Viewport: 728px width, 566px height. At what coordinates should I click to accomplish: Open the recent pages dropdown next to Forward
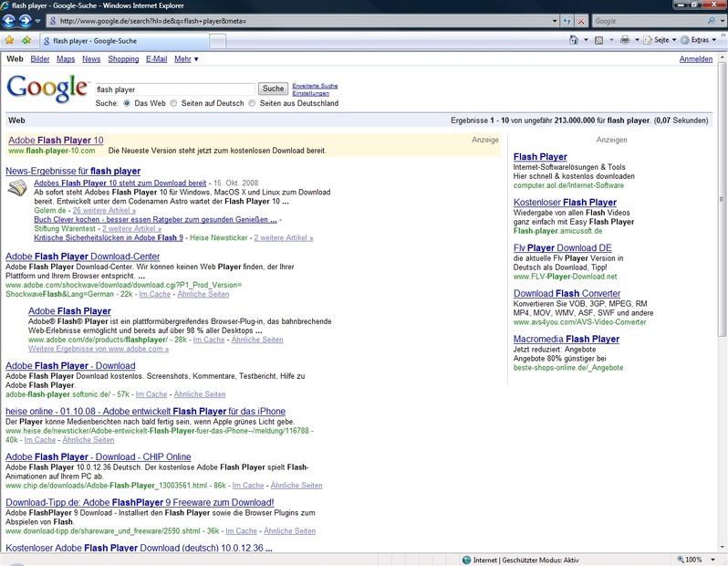38,21
